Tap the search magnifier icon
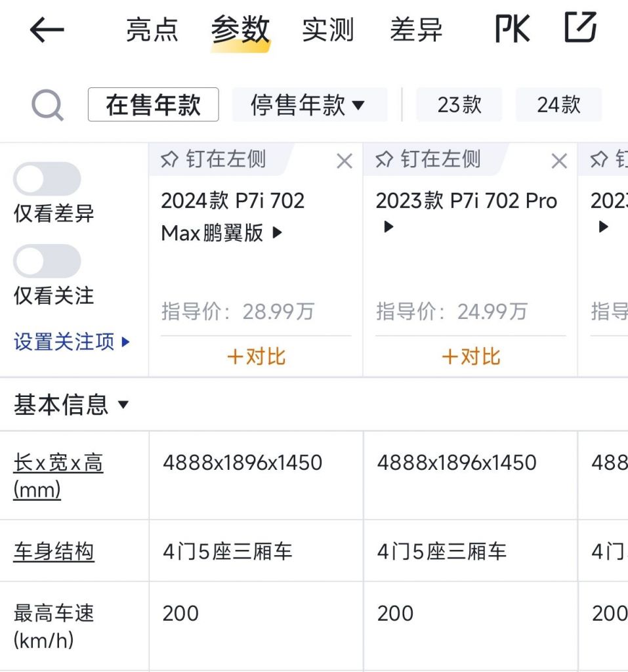The image size is (628, 672). click(47, 104)
